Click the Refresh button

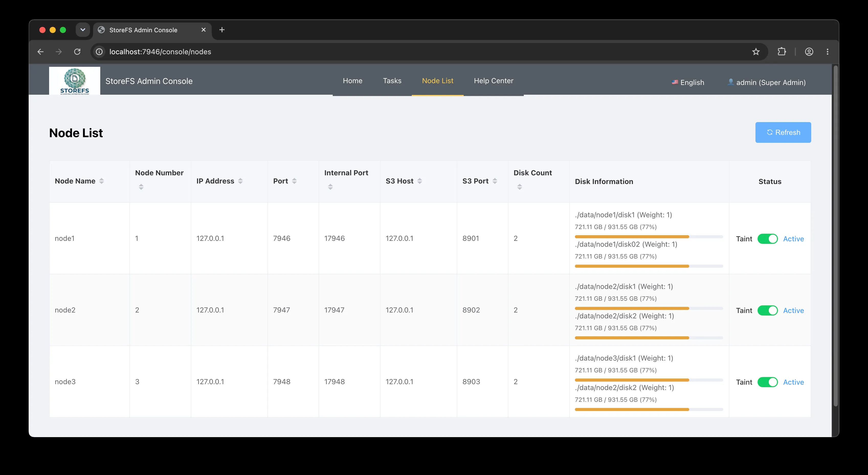783,133
